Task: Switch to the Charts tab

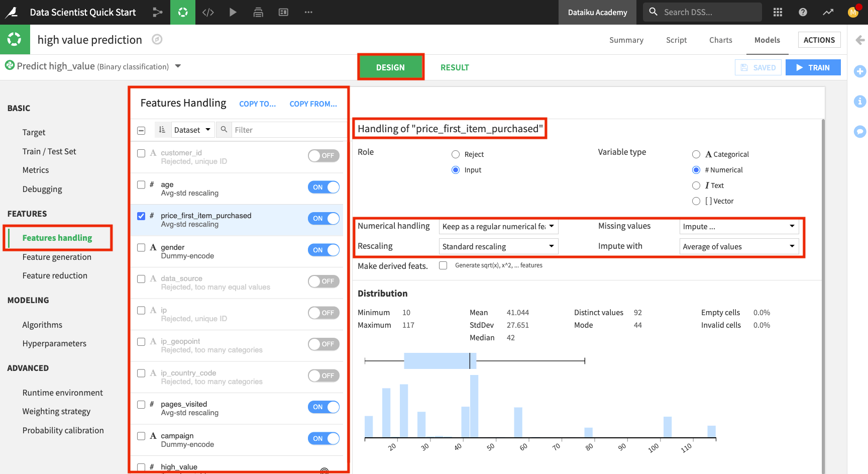Action: (720, 40)
